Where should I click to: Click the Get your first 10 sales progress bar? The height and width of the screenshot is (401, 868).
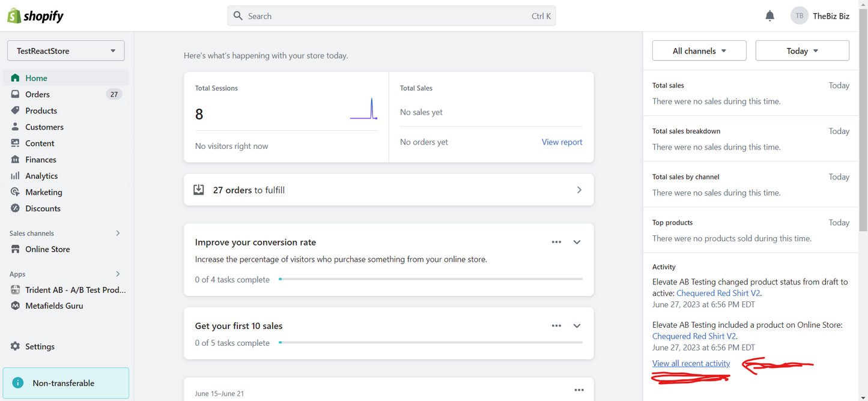430,343
